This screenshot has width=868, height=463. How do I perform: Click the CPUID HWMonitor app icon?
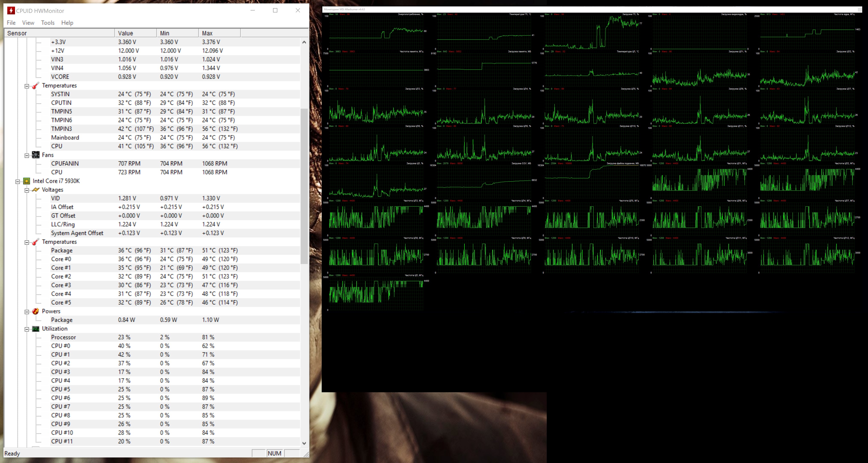[x=11, y=11]
